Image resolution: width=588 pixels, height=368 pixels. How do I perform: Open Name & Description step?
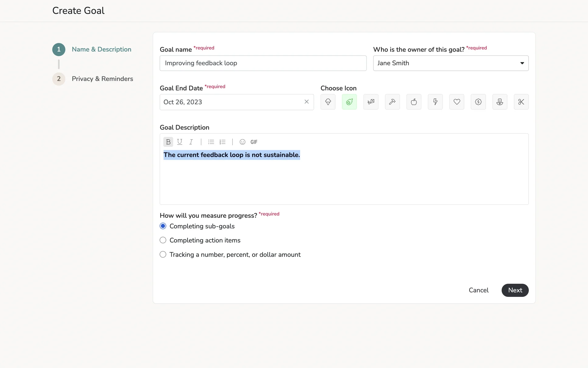coord(101,49)
